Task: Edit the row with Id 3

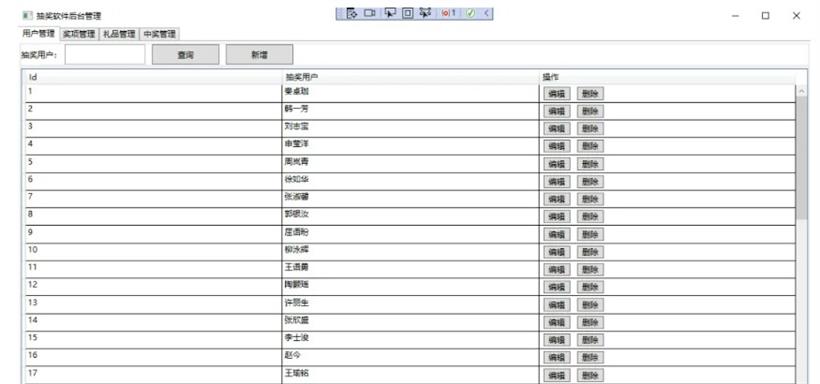Action: pyautogui.click(x=557, y=129)
